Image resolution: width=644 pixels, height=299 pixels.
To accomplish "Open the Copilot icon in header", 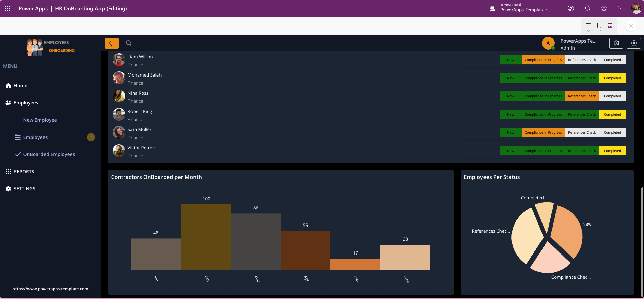I will tap(571, 8).
